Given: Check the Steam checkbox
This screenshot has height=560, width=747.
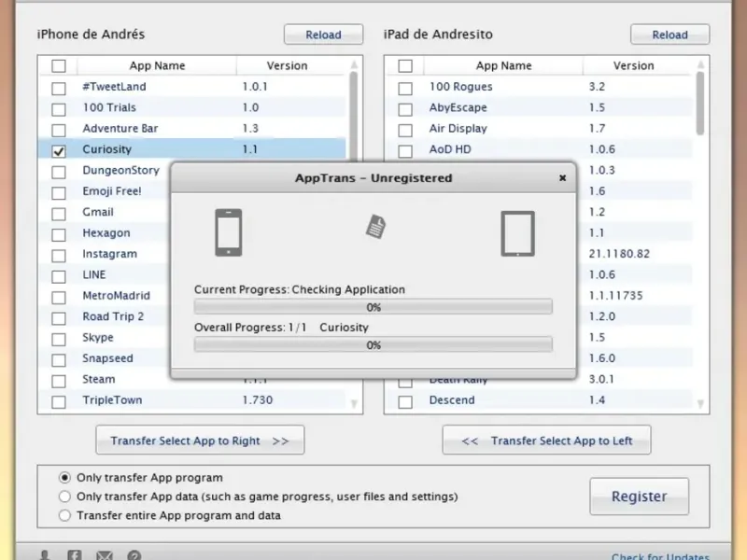Looking at the screenshot, I should coord(59,381).
